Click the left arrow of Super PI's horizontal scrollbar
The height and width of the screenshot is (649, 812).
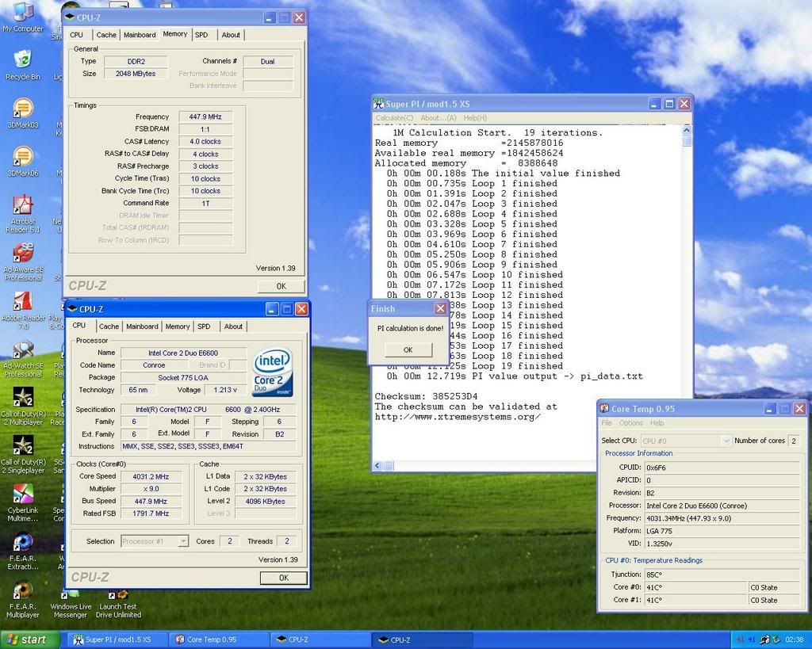click(377, 466)
